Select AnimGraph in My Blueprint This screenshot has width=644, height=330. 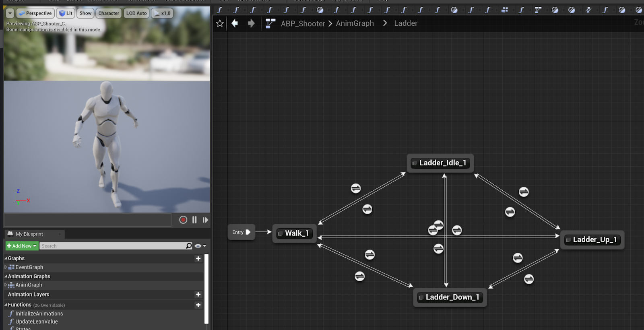[29, 285]
